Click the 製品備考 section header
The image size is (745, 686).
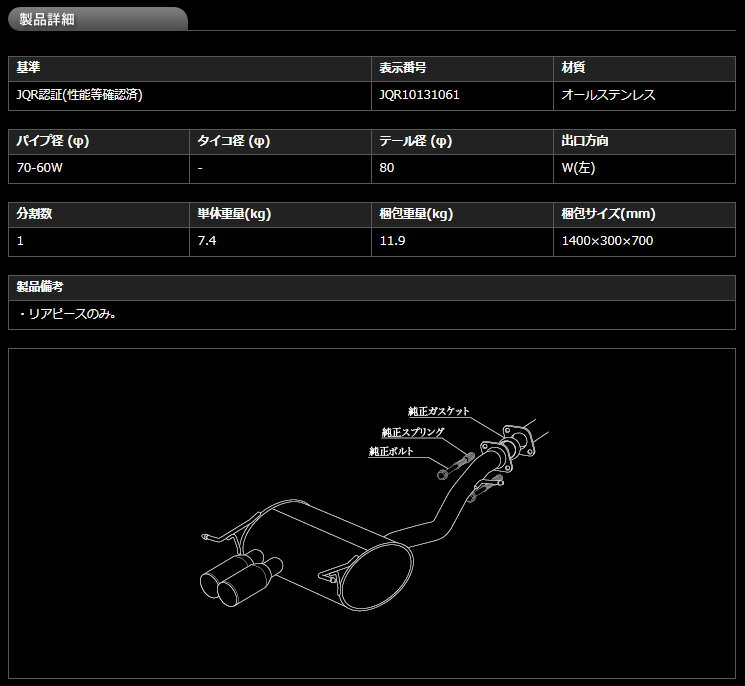coord(40,287)
